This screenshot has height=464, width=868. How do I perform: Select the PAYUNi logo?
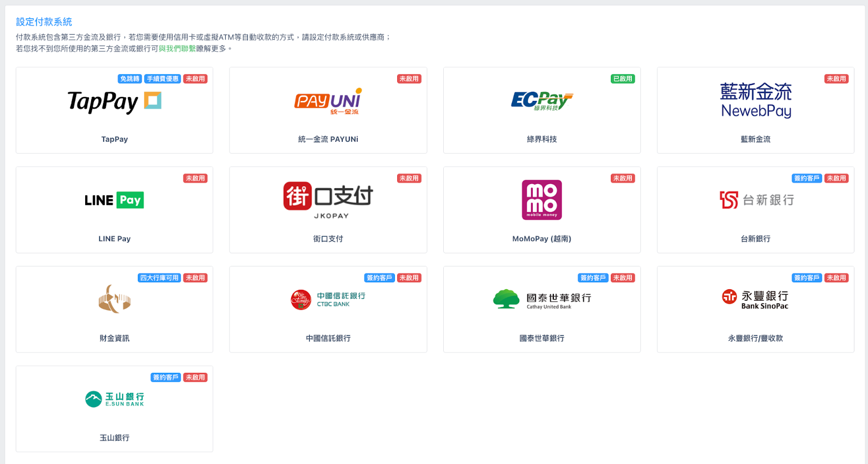click(x=328, y=101)
